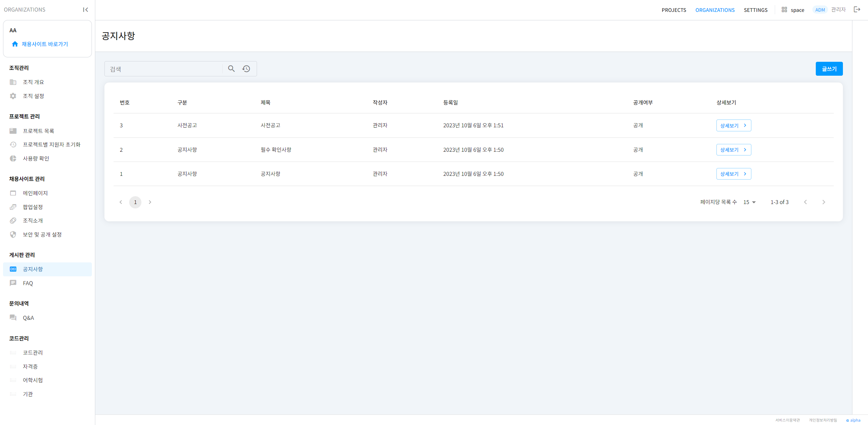868x425 pixels.
Task: Open FAQ in the sidebar
Action: [28, 283]
